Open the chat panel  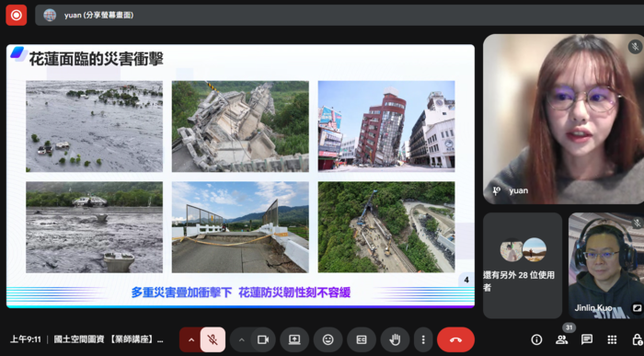coord(587,339)
